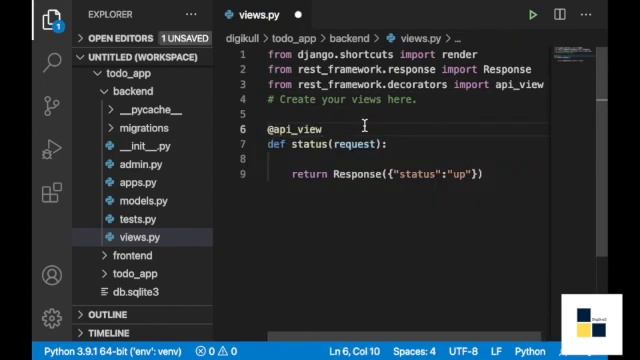640x360 pixels.
Task: Click the views.py breadcrumb segment
Action: pyautogui.click(x=420, y=38)
